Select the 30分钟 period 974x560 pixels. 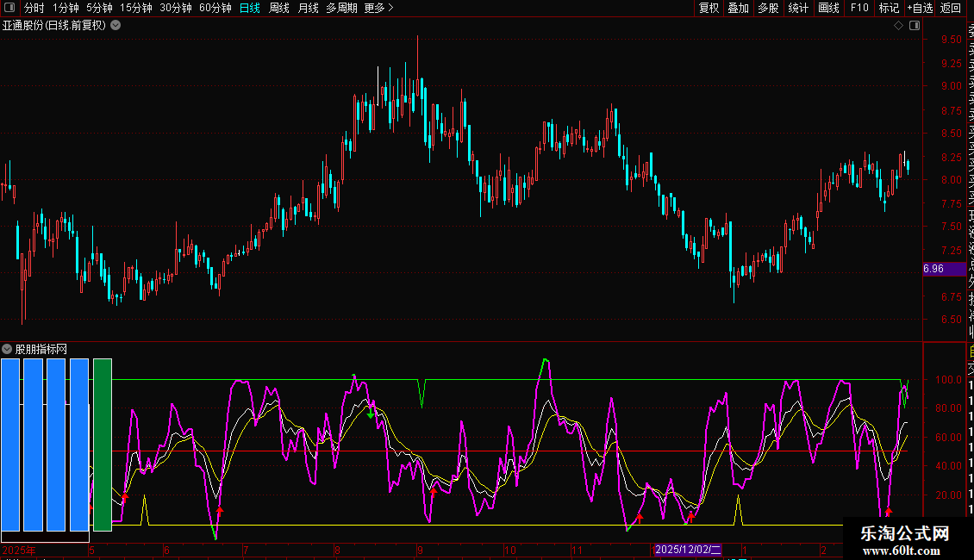click(x=176, y=8)
